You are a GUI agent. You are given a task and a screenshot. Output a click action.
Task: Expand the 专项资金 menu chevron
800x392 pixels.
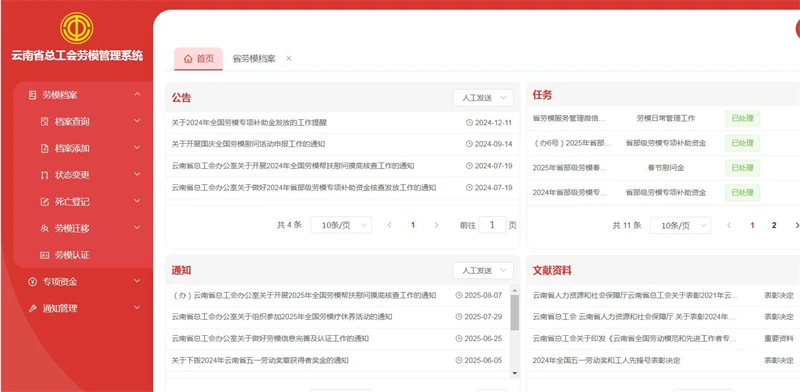click(137, 281)
